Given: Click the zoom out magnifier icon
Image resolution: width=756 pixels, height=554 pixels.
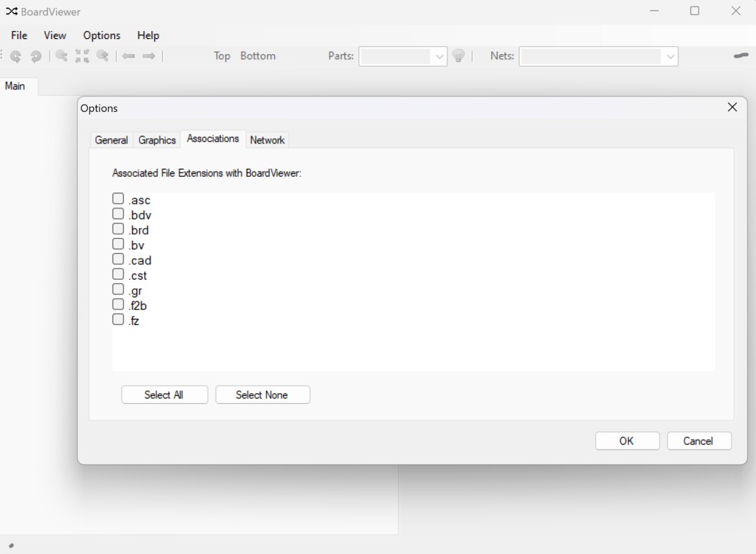Looking at the screenshot, I should (x=61, y=56).
